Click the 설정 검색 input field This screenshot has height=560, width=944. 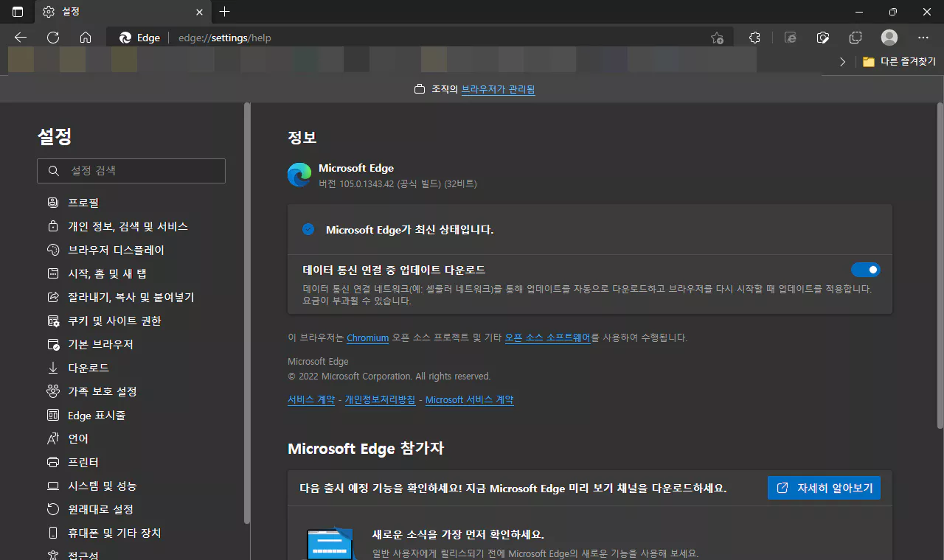pyautogui.click(x=131, y=170)
